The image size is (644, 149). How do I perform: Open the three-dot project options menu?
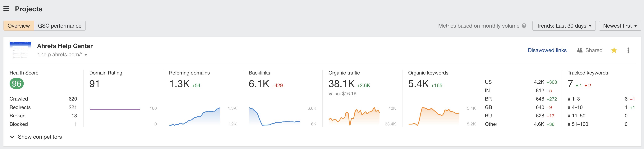[x=628, y=51]
